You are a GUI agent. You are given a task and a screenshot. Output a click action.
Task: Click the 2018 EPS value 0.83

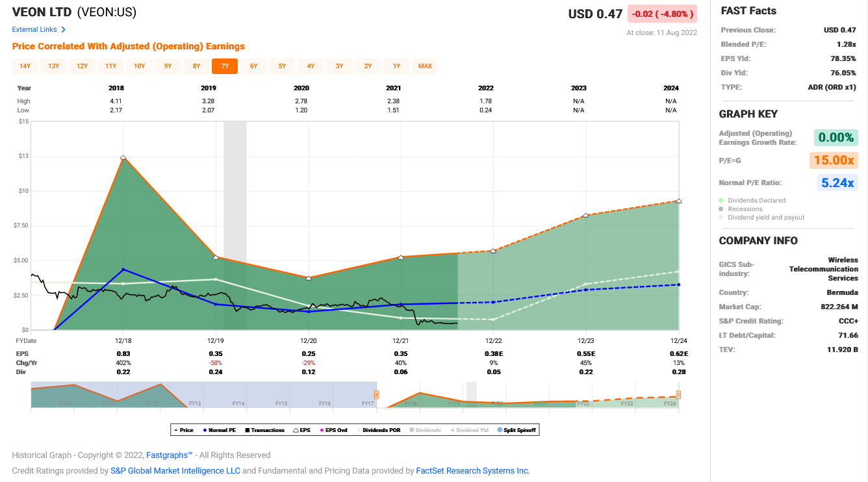(123, 353)
